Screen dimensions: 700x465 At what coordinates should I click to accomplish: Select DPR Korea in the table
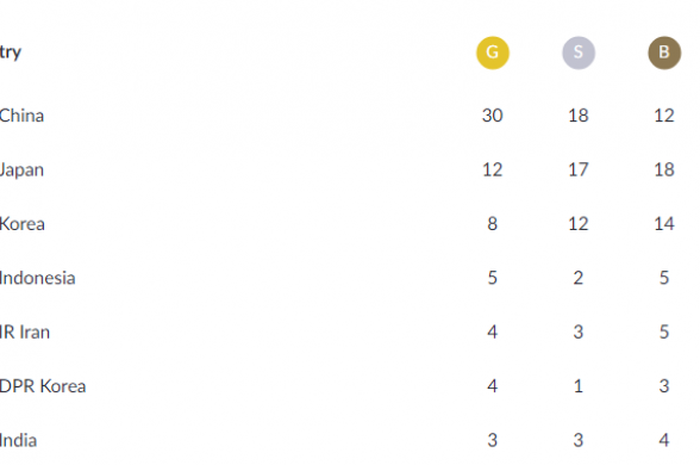tap(42, 386)
